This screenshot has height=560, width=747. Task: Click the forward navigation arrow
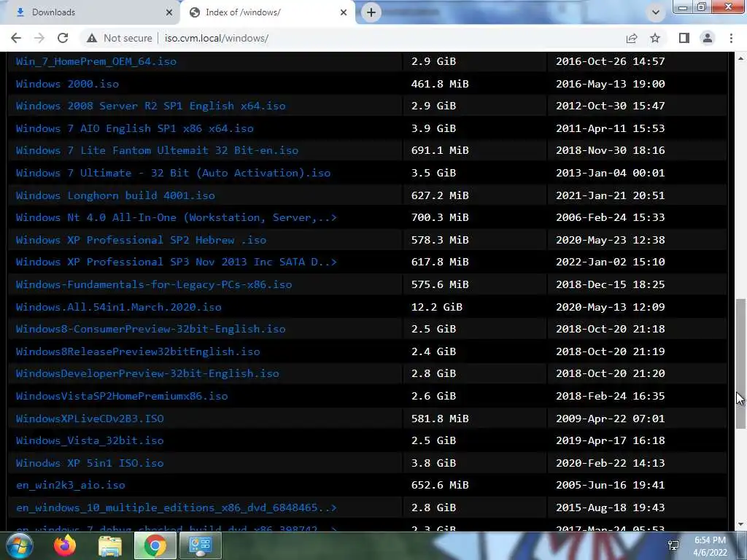(x=39, y=38)
